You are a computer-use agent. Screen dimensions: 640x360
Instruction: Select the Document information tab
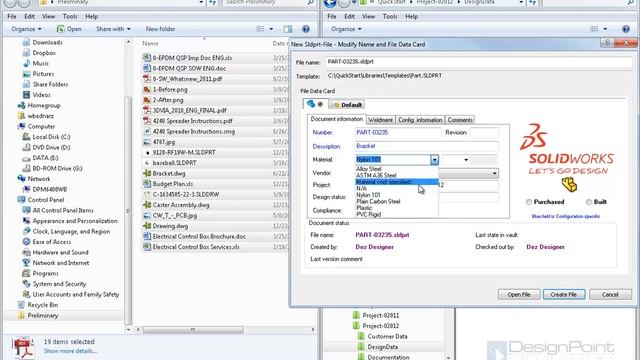click(x=336, y=119)
